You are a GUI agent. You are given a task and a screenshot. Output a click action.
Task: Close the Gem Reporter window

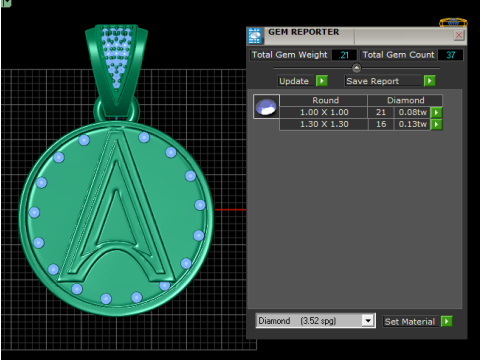pyautogui.click(x=459, y=35)
